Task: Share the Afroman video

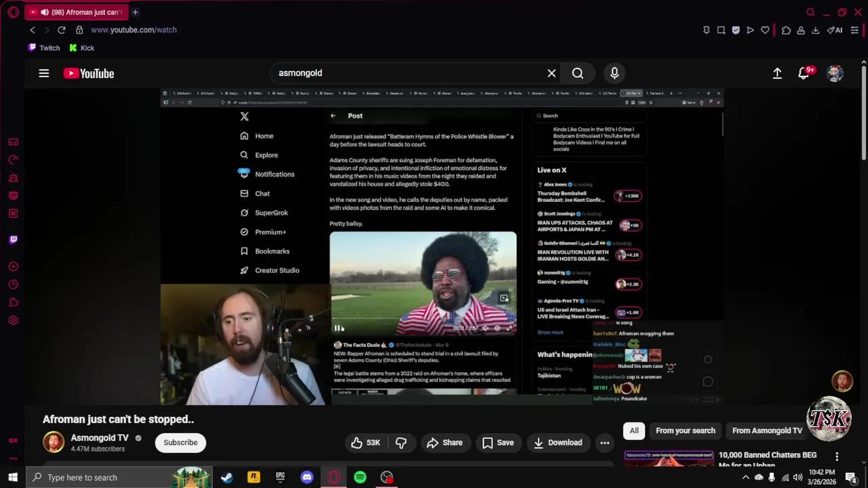Action: [444, 443]
